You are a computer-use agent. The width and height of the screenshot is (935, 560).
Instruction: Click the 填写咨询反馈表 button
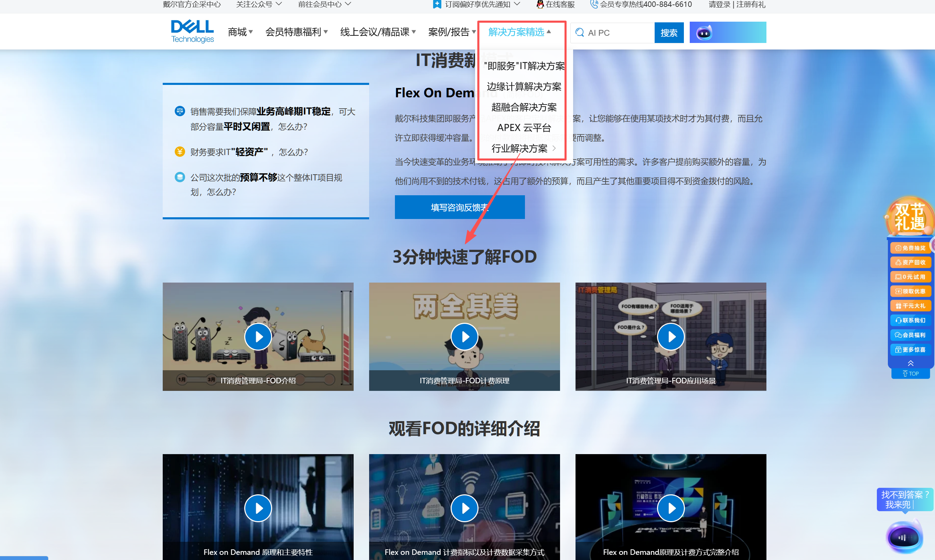(x=460, y=207)
